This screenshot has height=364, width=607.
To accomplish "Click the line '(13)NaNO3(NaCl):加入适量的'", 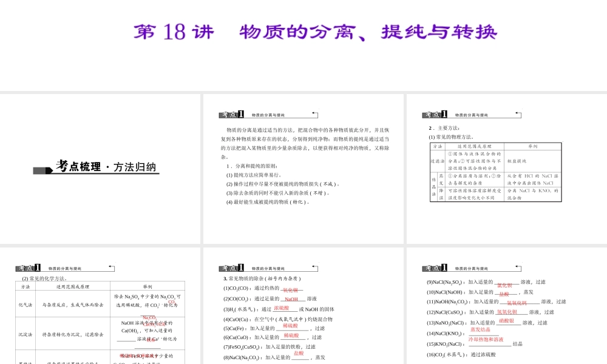I will click(x=487, y=322).
